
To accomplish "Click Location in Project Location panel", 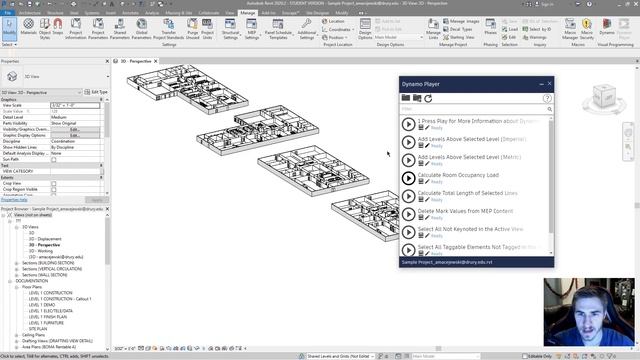I will coord(333,21).
